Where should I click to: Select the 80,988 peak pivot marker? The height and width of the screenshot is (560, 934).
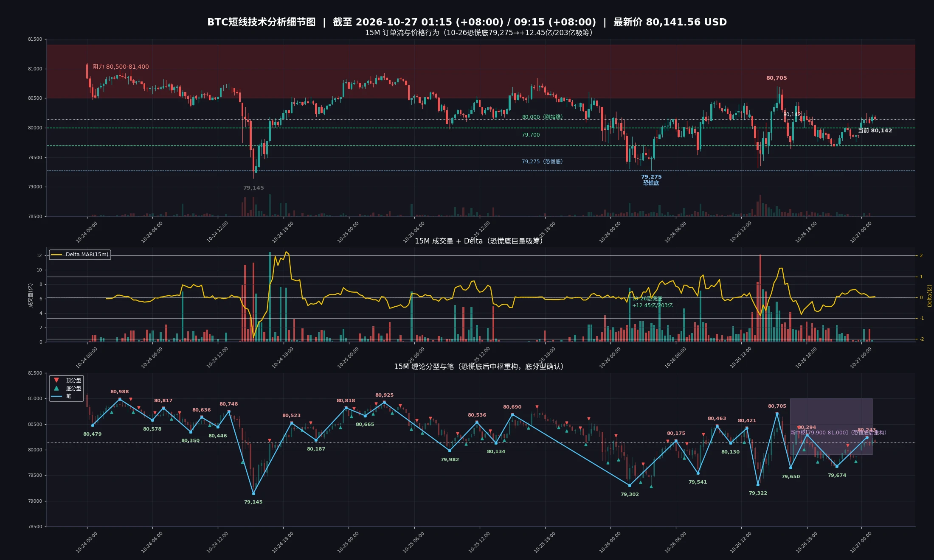tap(120, 399)
